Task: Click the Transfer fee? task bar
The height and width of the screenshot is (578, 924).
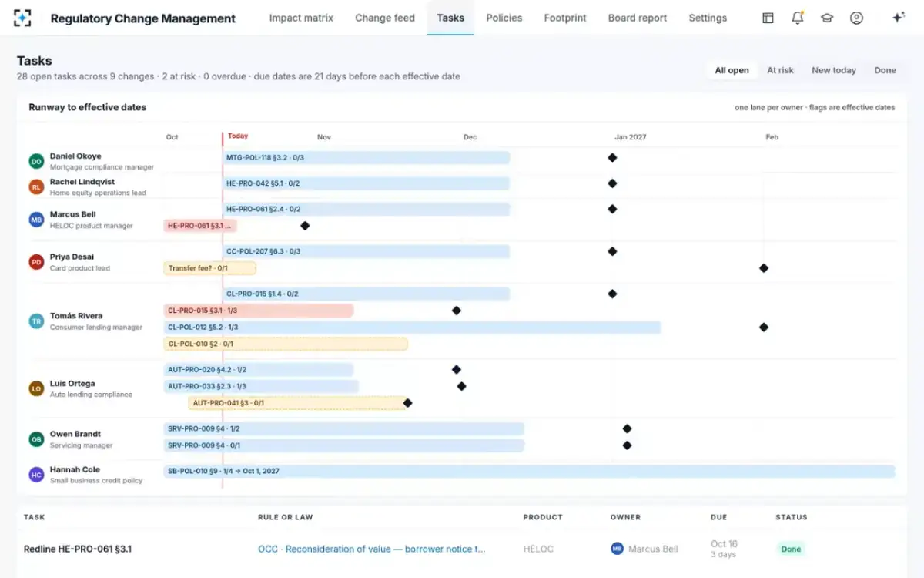Action: click(x=209, y=268)
